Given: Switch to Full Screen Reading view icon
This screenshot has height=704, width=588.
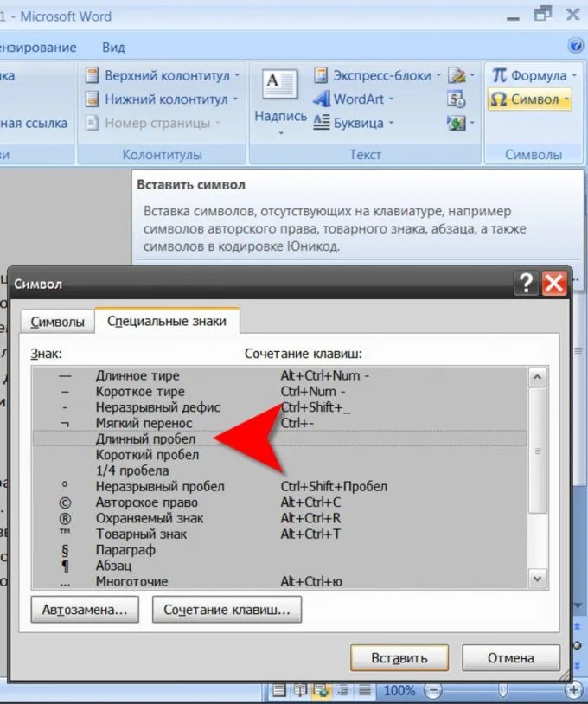Looking at the screenshot, I should (300, 690).
